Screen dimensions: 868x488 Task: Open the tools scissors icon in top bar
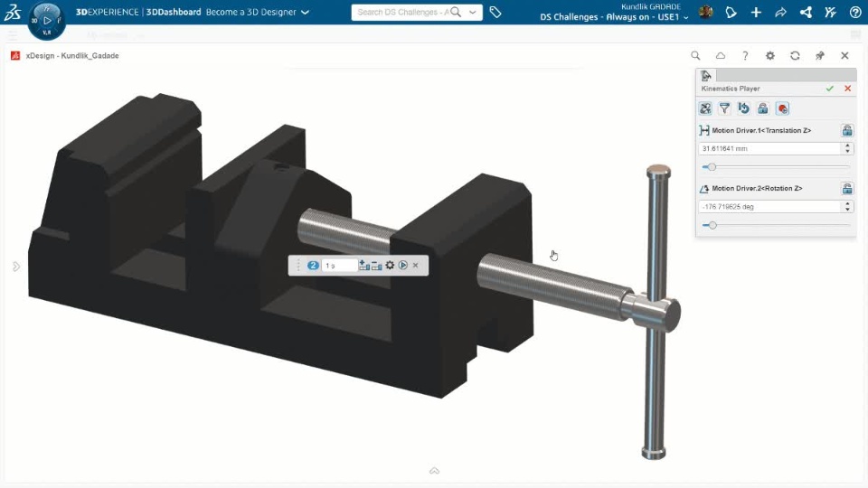click(x=830, y=12)
